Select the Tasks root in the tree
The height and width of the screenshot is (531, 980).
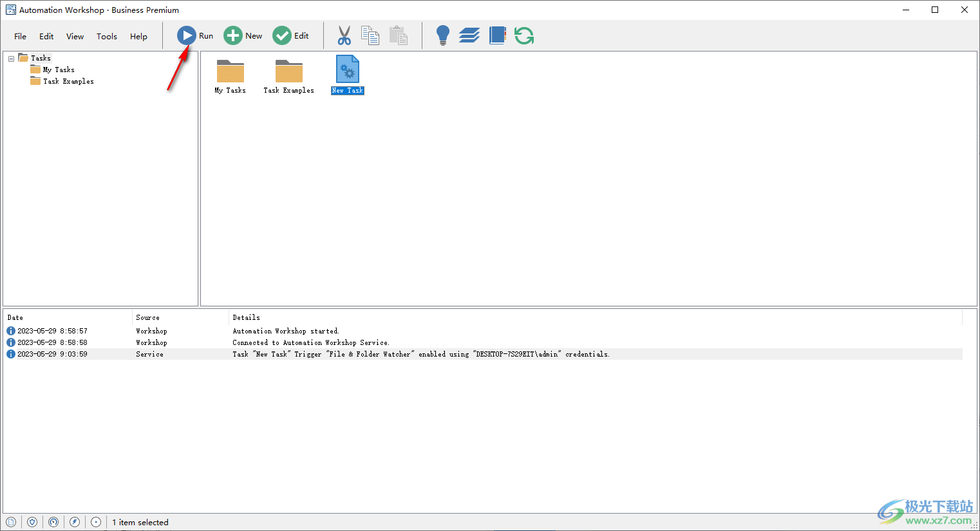coord(41,58)
